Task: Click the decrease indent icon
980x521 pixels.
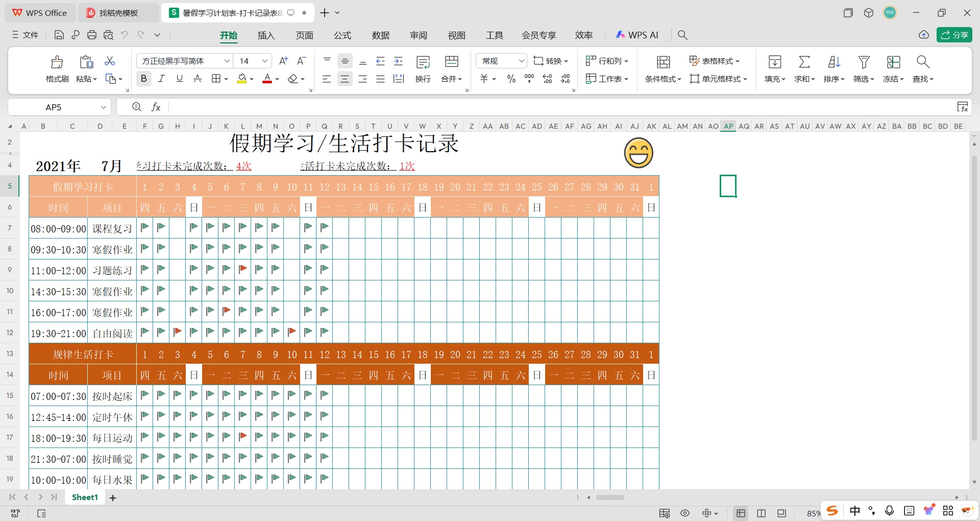Action: (x=381, y=61)
